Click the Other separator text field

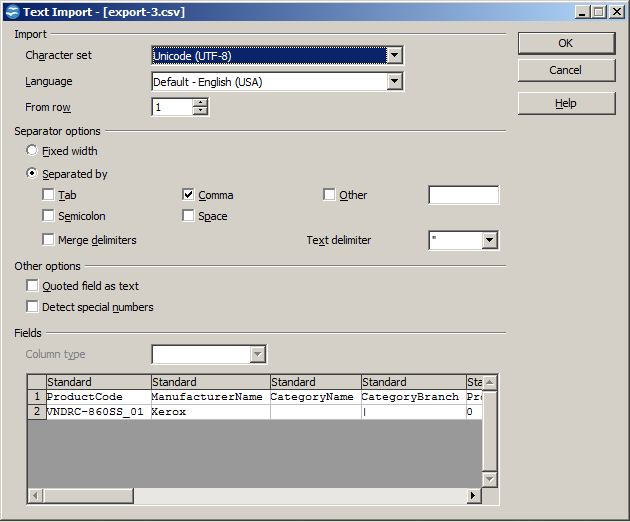point(463,195)
